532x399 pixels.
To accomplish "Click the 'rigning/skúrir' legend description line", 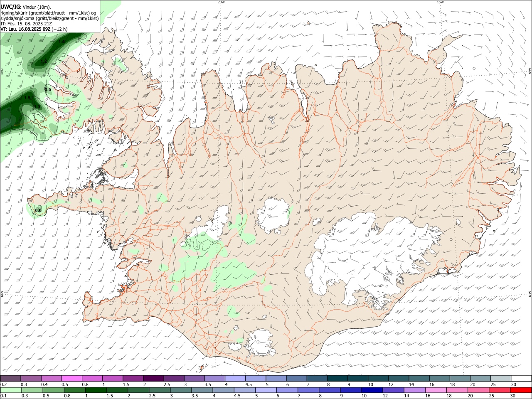I will 49,12.
